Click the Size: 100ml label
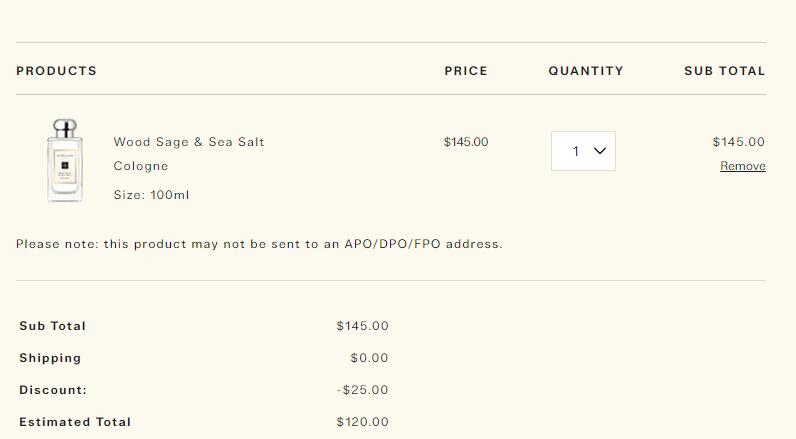The width and height of the screenshot is (796, 439). pos(151,195)
